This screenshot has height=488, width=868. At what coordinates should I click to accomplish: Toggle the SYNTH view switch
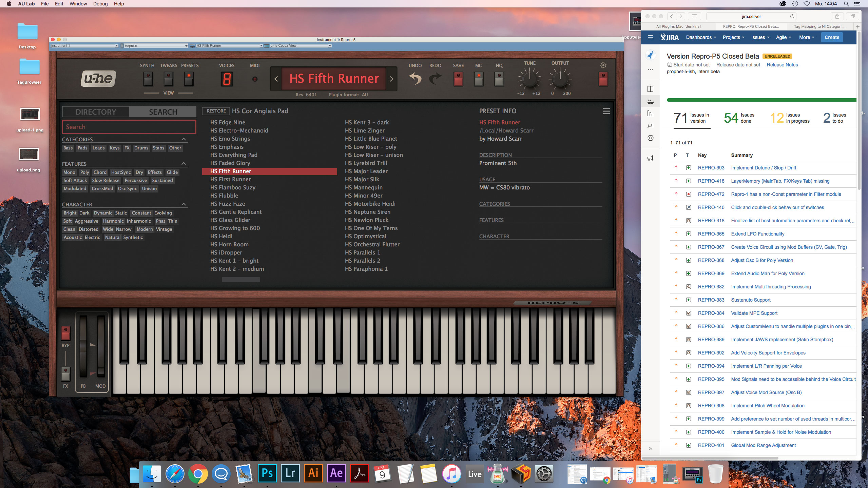[148, 79]
